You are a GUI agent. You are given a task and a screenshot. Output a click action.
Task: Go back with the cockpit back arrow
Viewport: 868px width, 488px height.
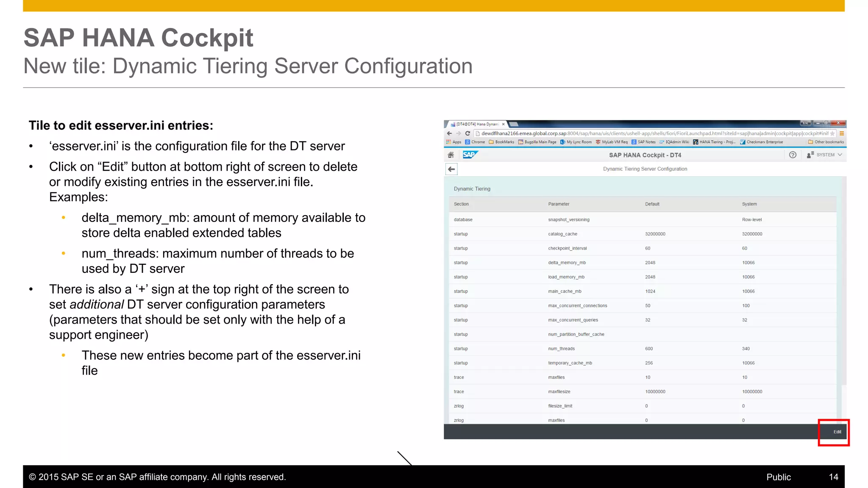pyautogui.click(x=452, y=169)
